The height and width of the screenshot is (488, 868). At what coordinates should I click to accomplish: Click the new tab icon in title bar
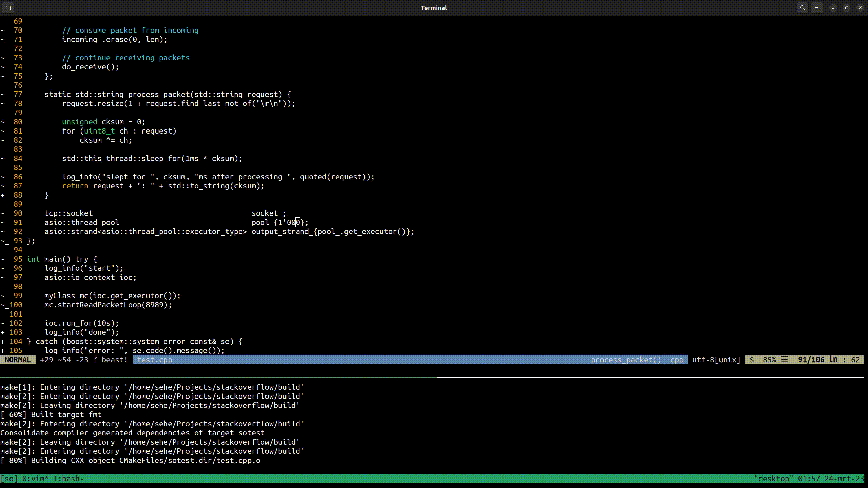coord(8,8)
